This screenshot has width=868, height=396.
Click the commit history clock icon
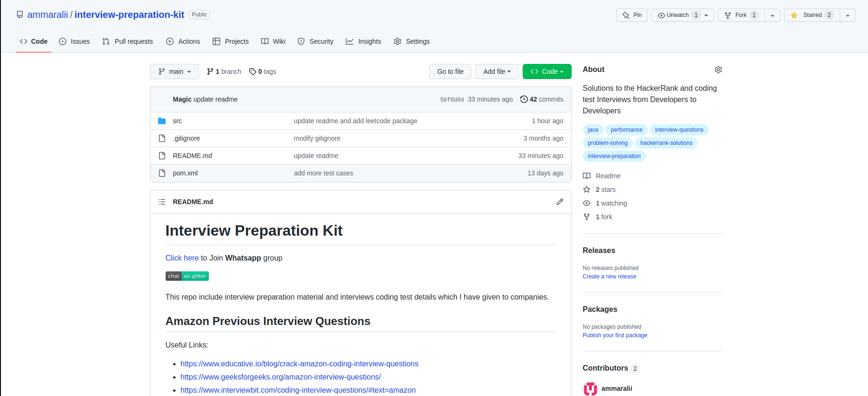tap(524, 99)
